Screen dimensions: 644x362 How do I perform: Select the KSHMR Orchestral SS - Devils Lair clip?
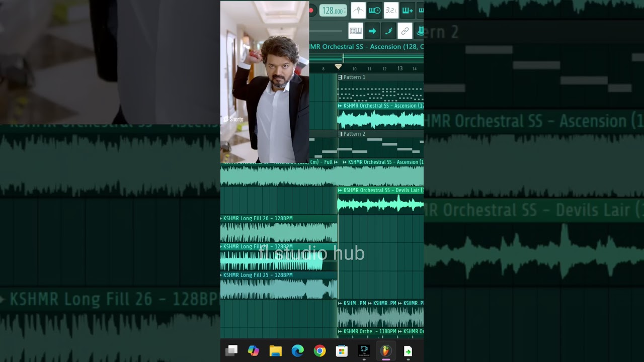click(380, 200)
